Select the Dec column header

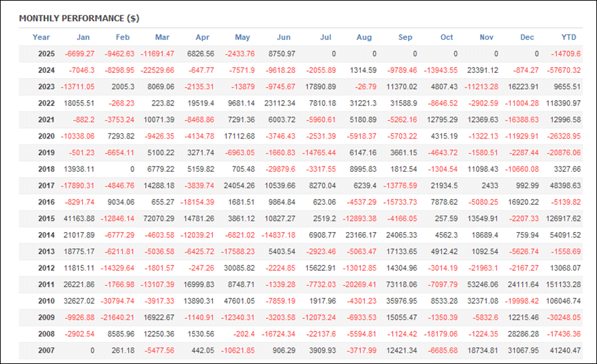click(527, 37)
